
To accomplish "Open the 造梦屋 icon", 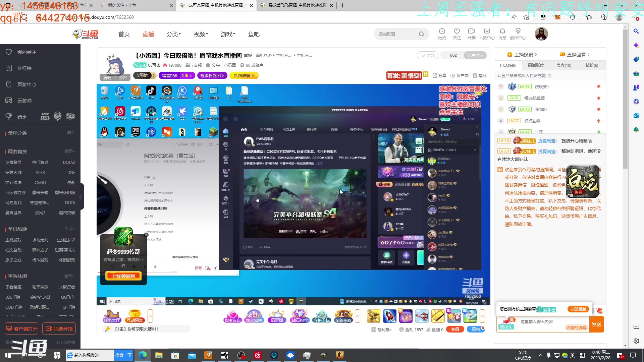I will 277,316.
